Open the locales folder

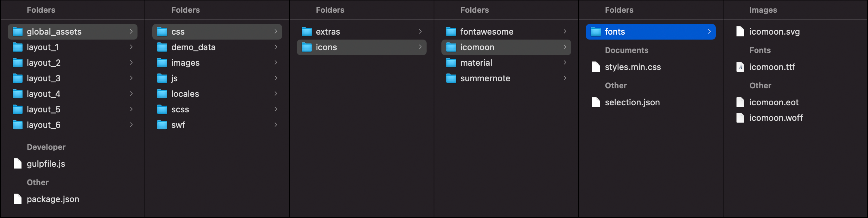[x=217, y=94]
